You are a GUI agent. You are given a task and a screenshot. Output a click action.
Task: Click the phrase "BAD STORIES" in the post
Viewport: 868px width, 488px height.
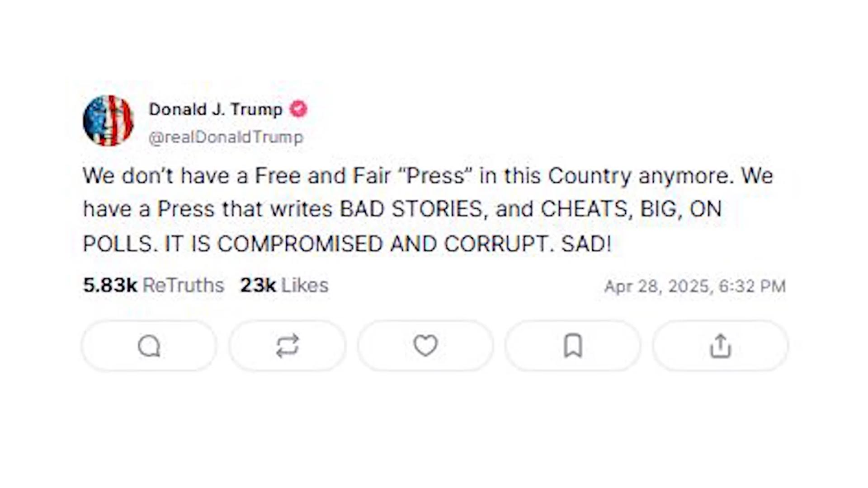point(411,209)
